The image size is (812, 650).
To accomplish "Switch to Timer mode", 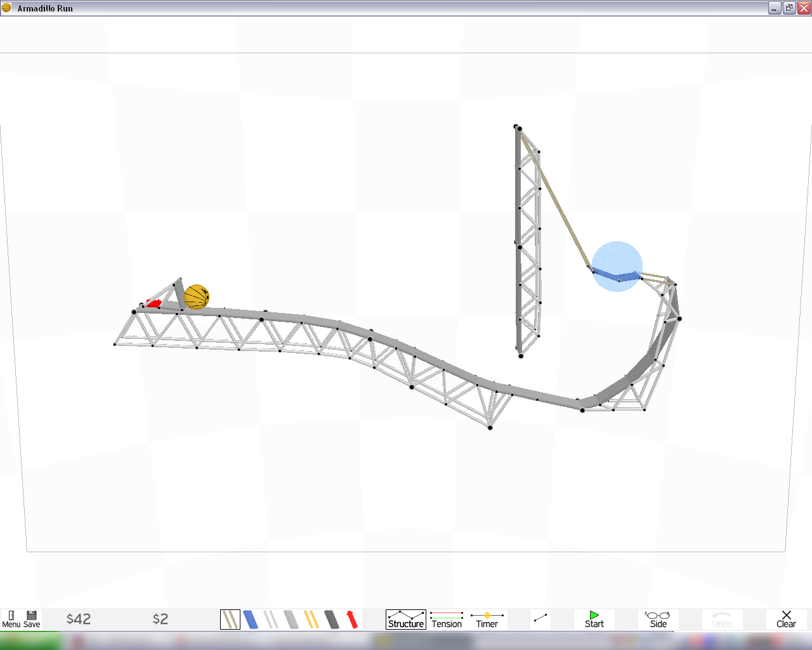I will 487,620.
